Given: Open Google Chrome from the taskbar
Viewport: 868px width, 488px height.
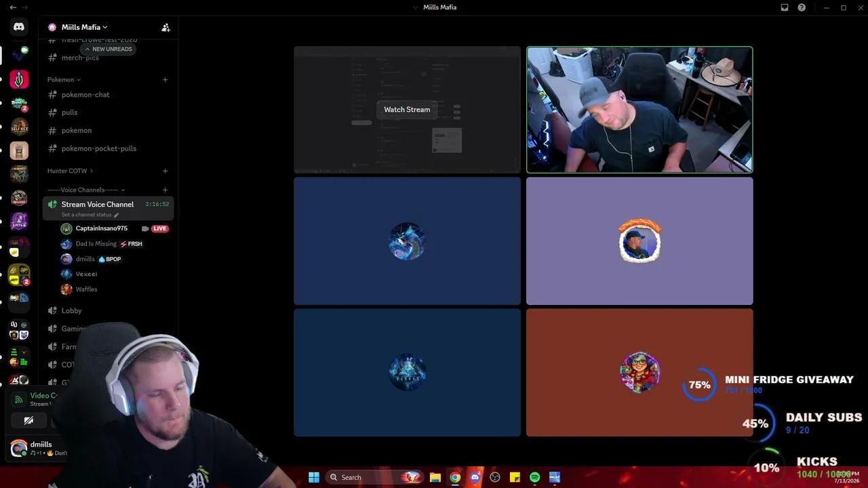Looking at the screenshot, I should pos(455,477).
